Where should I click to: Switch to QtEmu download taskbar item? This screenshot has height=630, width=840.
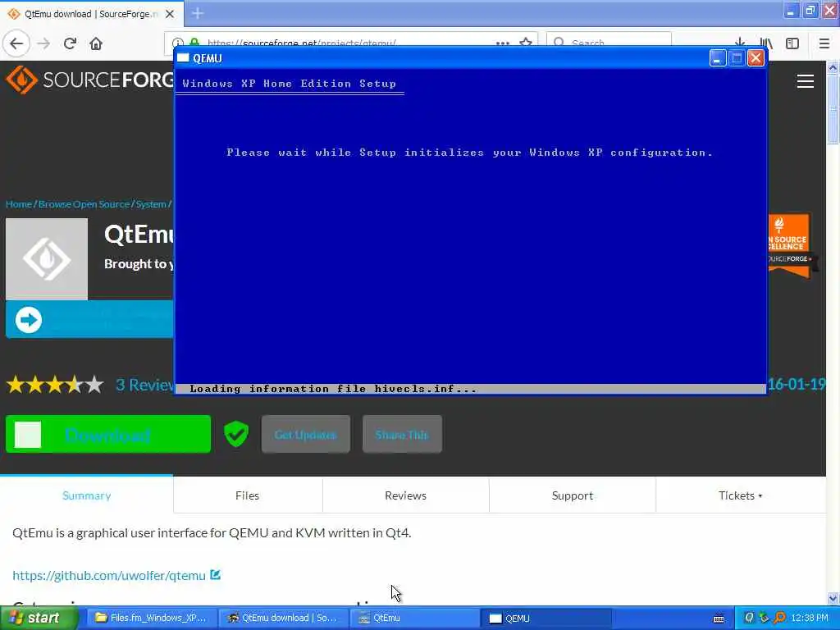(283, 619)
